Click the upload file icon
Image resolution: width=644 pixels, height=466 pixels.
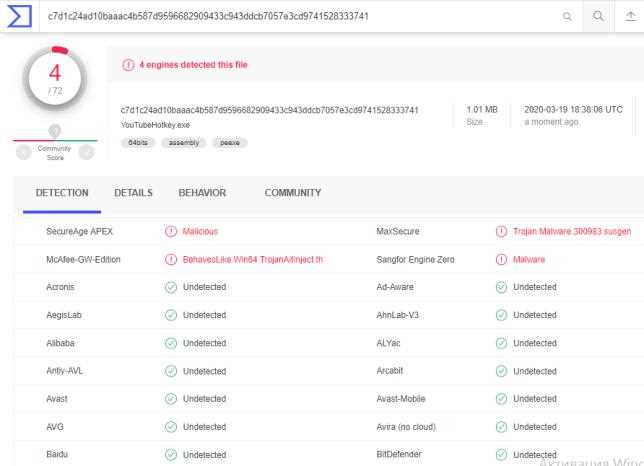630,16
